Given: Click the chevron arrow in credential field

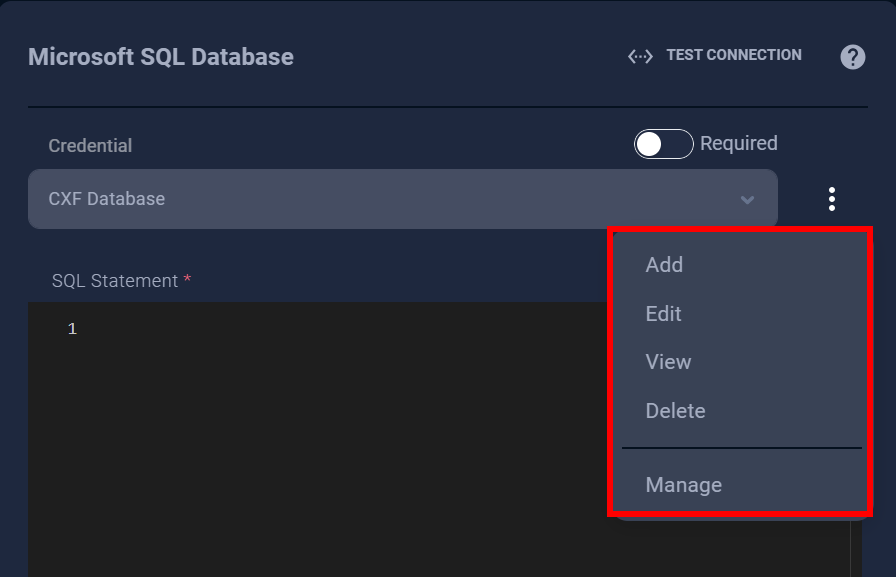Looking at the screenshot, I should pos(747,200).
